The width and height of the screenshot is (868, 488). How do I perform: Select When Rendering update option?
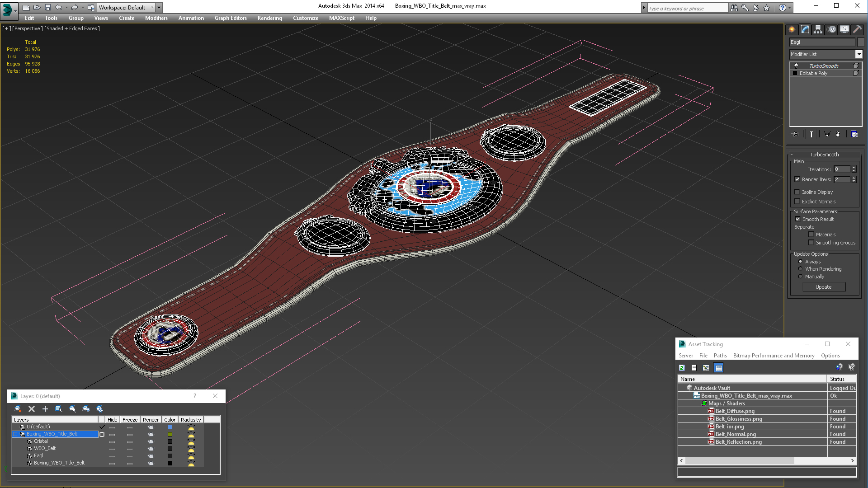(800, 269)
